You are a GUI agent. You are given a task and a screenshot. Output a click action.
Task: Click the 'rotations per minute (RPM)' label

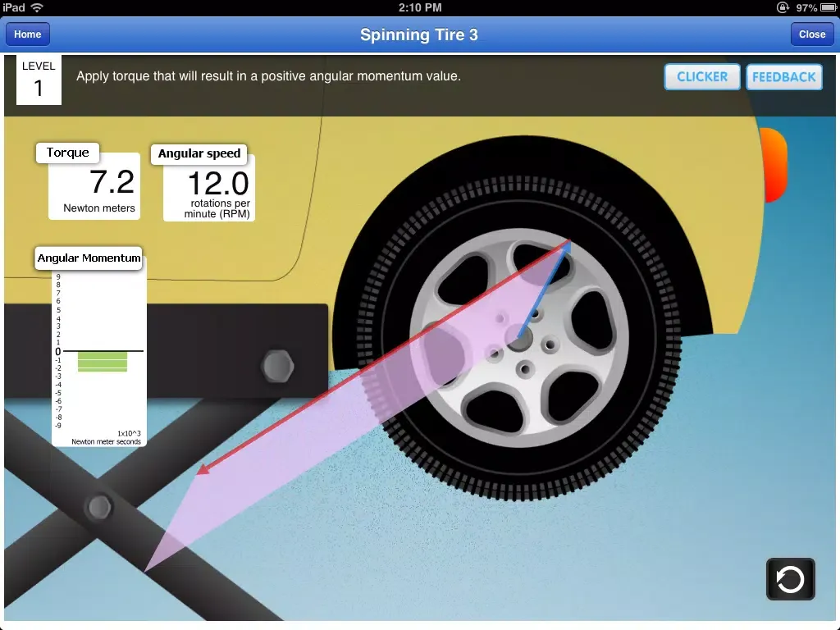tap(217, 208)
